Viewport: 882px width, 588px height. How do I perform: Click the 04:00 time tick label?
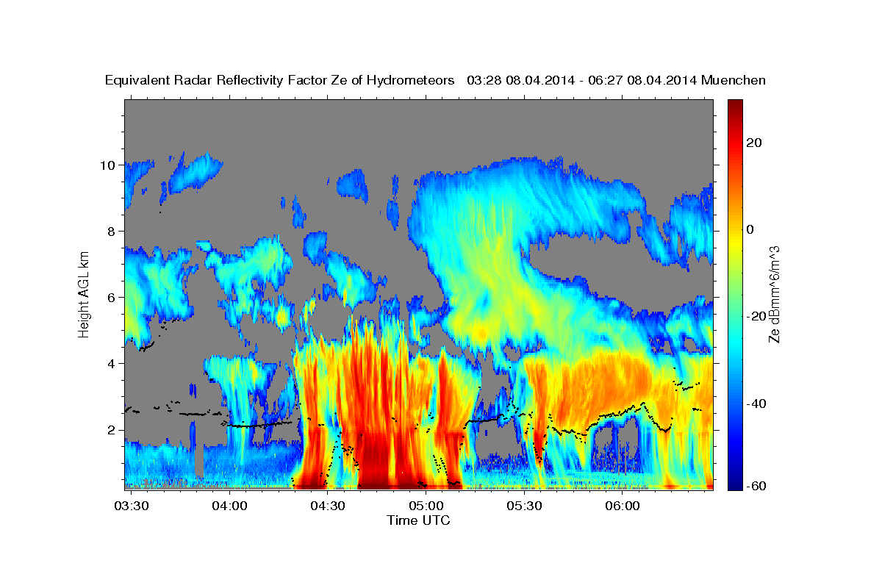[229, 506]
